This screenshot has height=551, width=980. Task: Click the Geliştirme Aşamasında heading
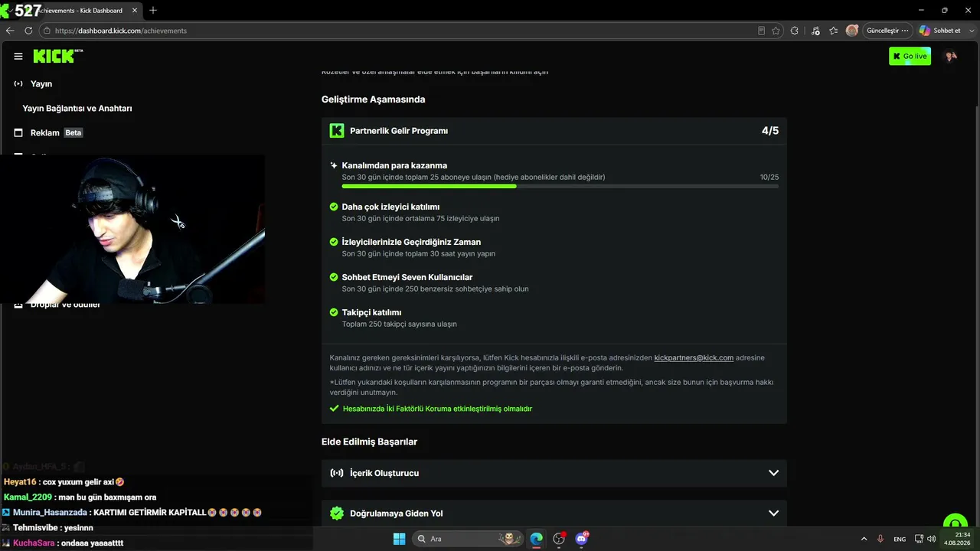373,99
